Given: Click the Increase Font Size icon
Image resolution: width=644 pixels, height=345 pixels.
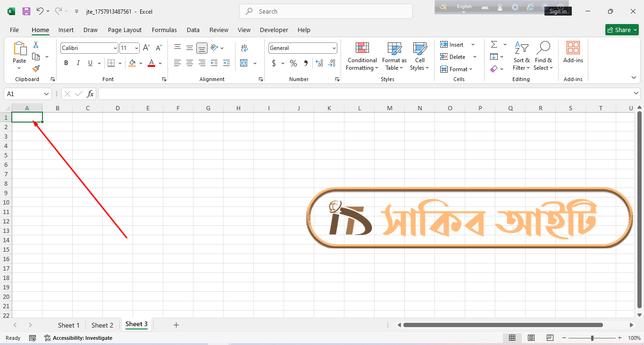Looking at the screenshot, I should (x=146, y=48).
